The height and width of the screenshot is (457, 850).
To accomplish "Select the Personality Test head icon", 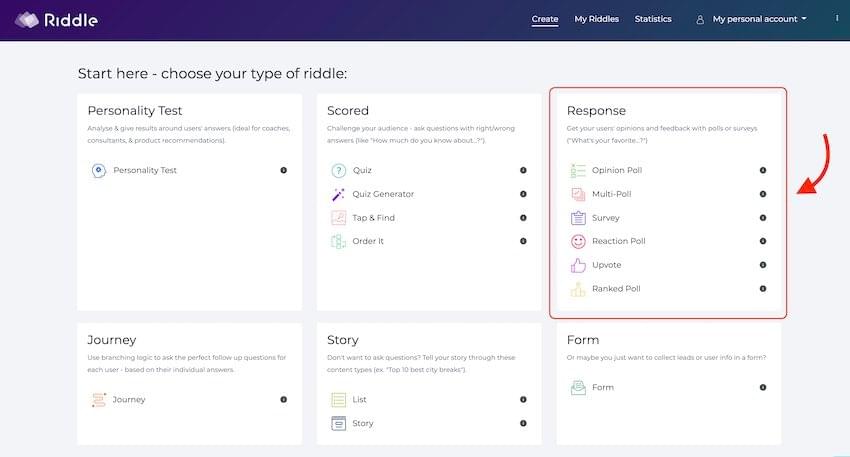I will pos(98,170).
